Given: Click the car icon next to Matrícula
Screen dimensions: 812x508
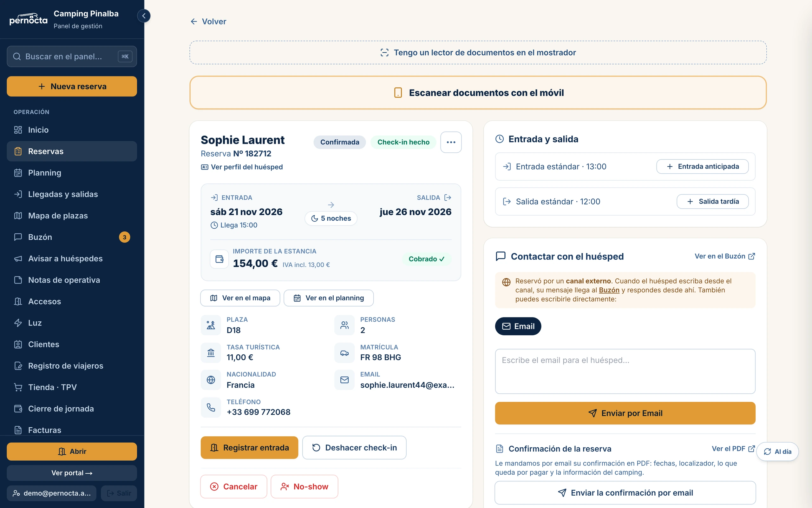Looking at the screenshot, I should 344,352.
